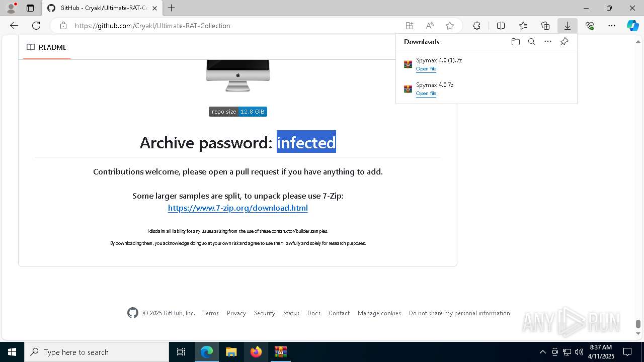This screenshot has height=362, width=644.
Task: Open the notification center
Action: 627,352
